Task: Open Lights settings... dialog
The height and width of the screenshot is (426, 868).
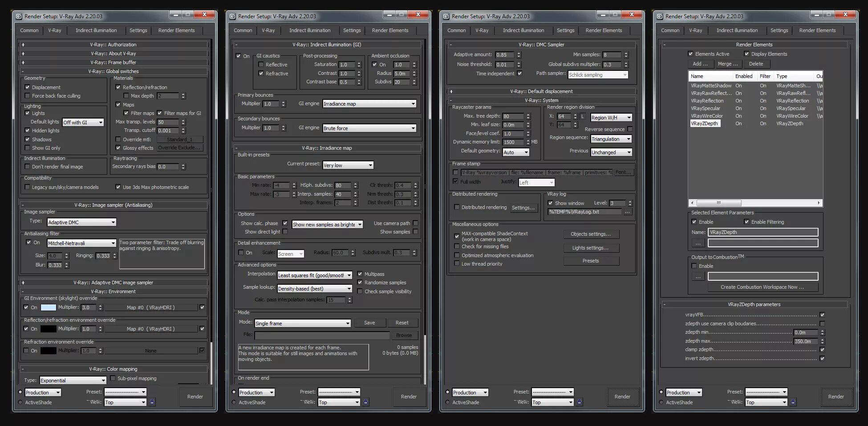Action: coord(591,248)
